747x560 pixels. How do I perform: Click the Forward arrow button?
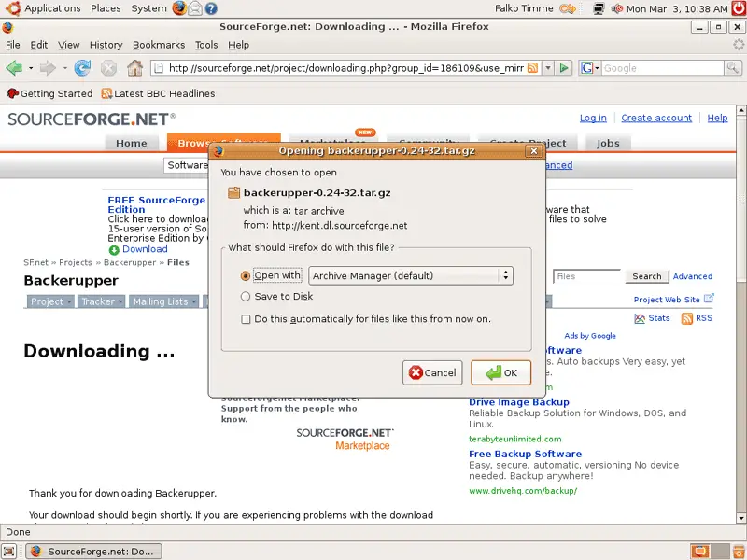tap(48, 68)
